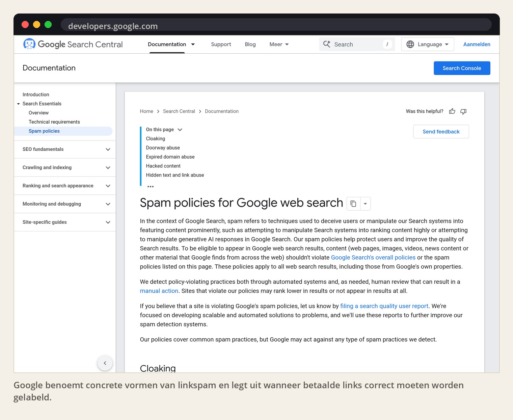Click the three dots under On this page
Image resolution: width=513 pixels, height=420 pixels.
pos(151,186)
